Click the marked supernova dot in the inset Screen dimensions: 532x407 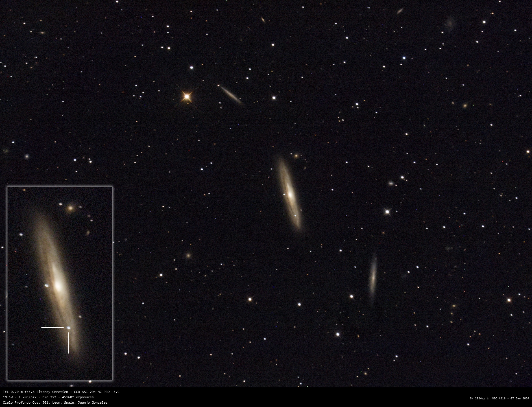point(69,328)
